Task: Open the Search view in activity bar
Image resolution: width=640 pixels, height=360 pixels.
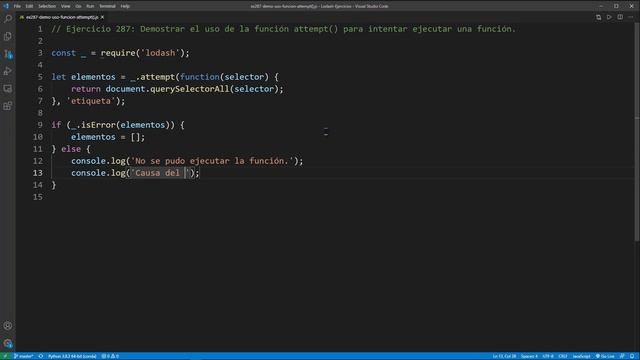Action: click(8, 19)
